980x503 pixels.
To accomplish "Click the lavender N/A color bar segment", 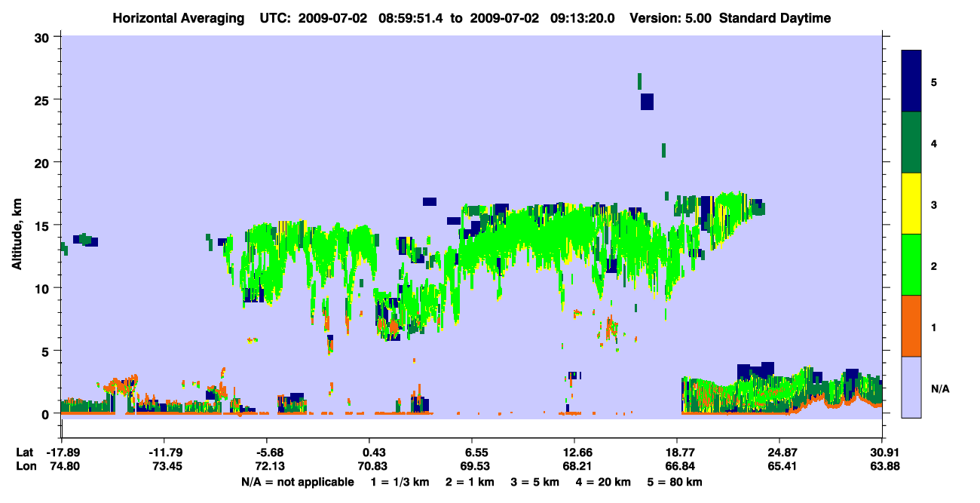I will (911, 387).
